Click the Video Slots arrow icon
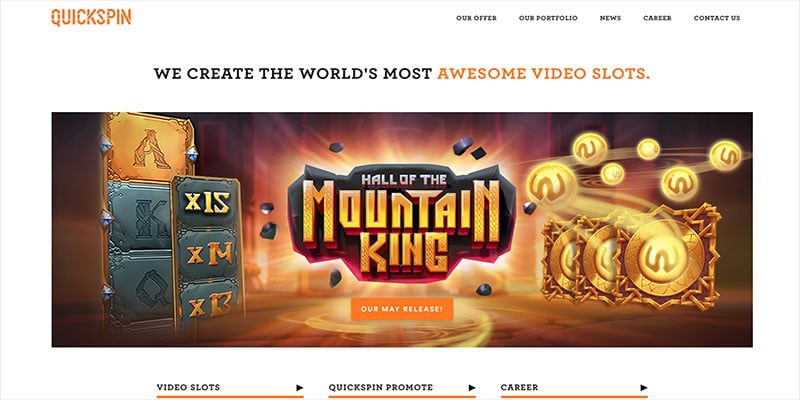Screen dimensions: 800x400 point(300,388)
